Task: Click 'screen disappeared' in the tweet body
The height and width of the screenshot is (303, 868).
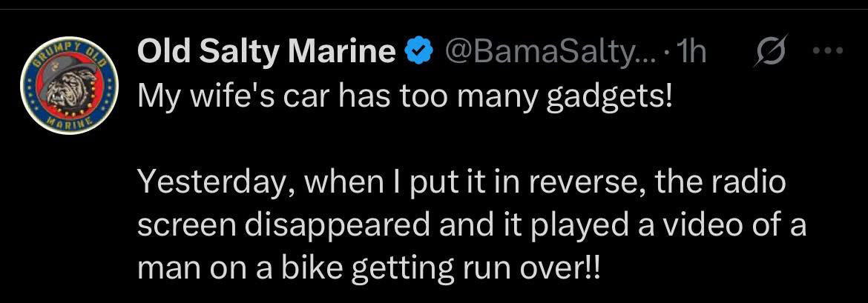Action: [283, 227]
